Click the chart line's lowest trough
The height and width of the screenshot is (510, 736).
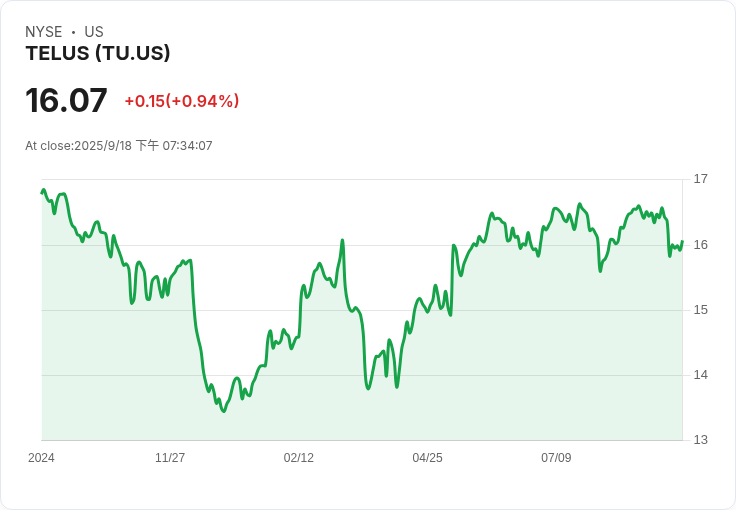pyautogui.click(x=223, y=411)
